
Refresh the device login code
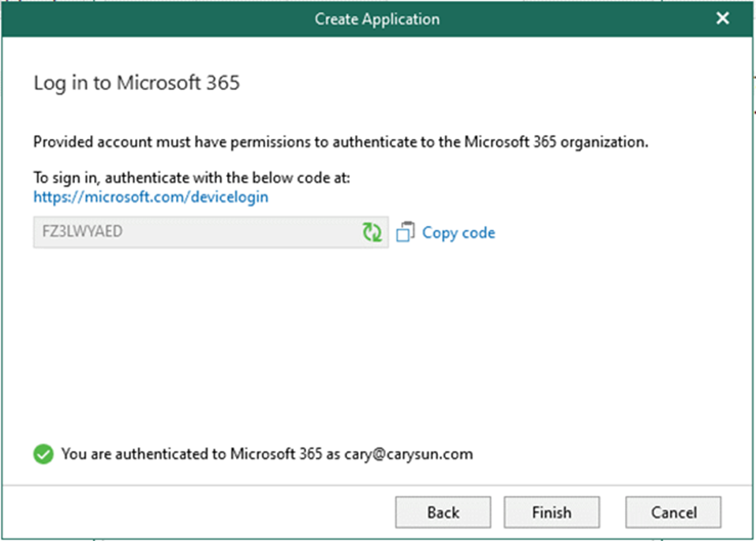point(372,232)
